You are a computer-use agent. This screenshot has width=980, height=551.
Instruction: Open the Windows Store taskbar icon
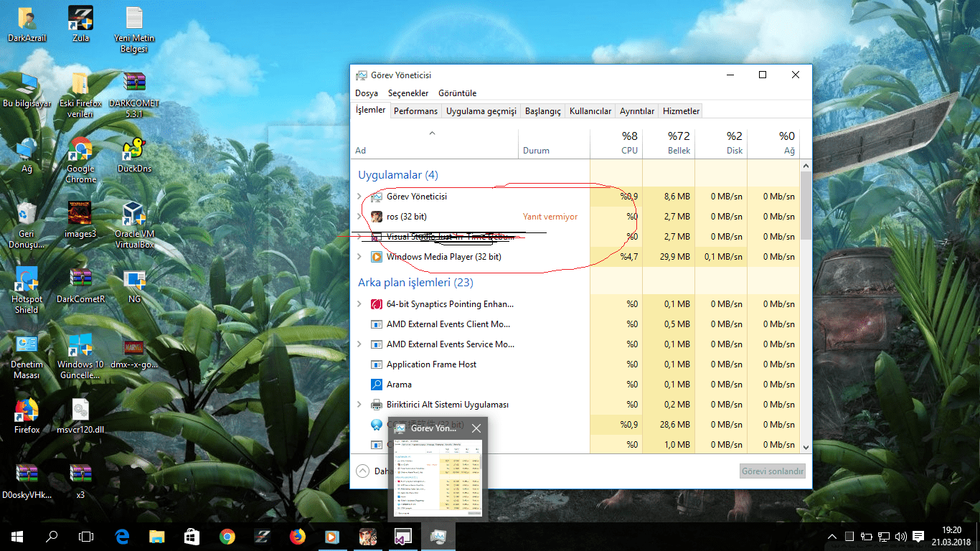coord(192,536)
